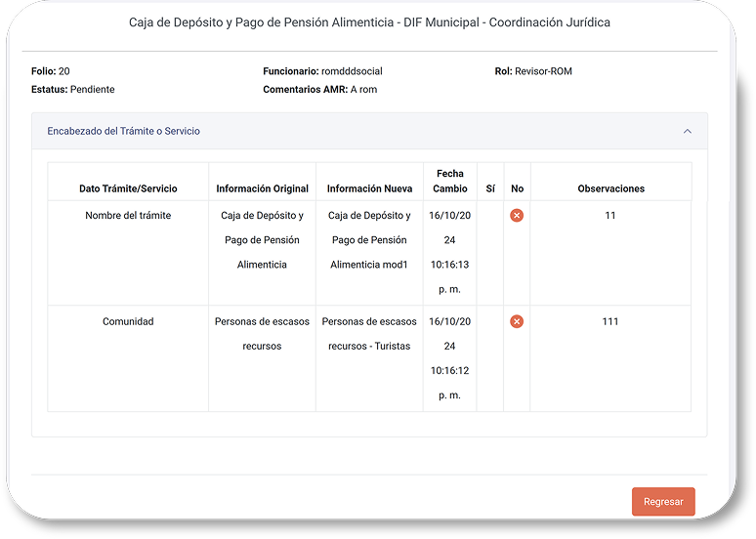Click the Fecha Cambio column header
Image resolution: width=756 pixels, height=539 pixels.
pyautogui.click(x=450, y=181)
